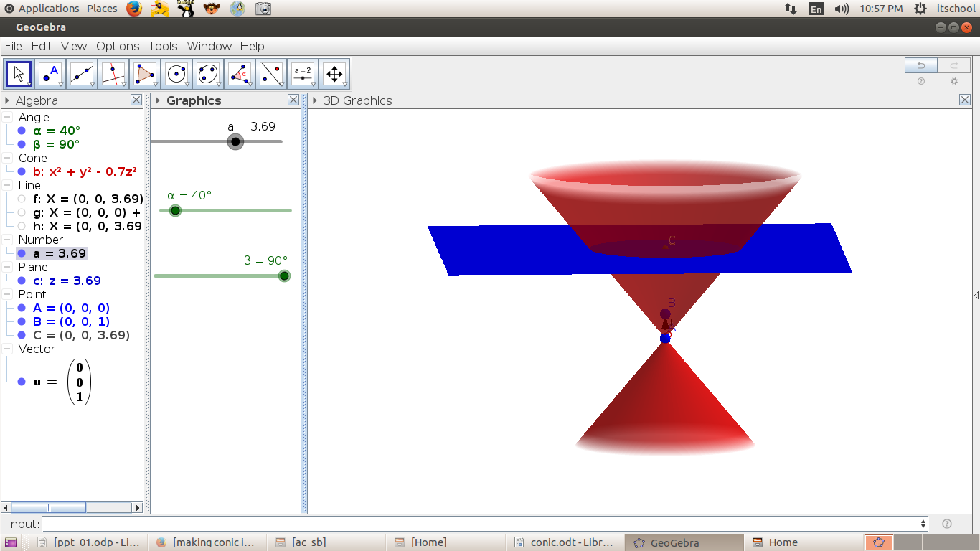980x551 pixels.
Task: Select the Circle with Center tool
Action: [176, 73]
